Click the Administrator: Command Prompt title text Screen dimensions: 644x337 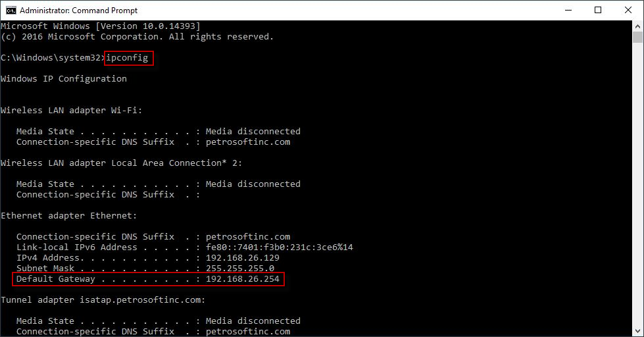(78, 11)
